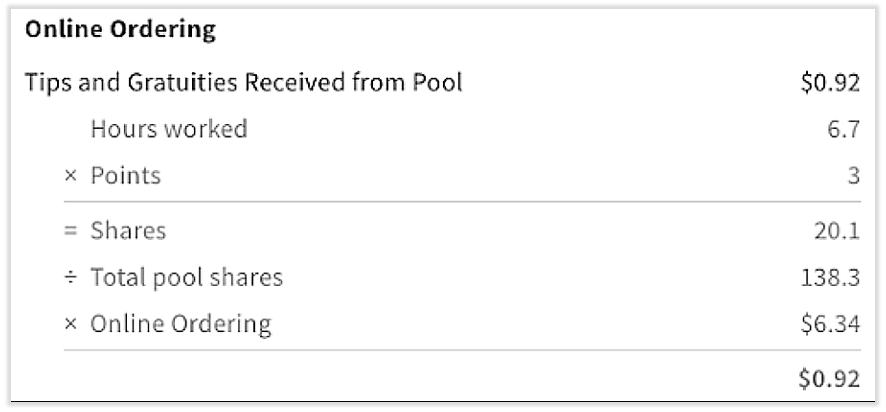Click the multiplication symbol beside Points
Image resolution: width=886 pixels, height=412 pixels.
point(70,177)
